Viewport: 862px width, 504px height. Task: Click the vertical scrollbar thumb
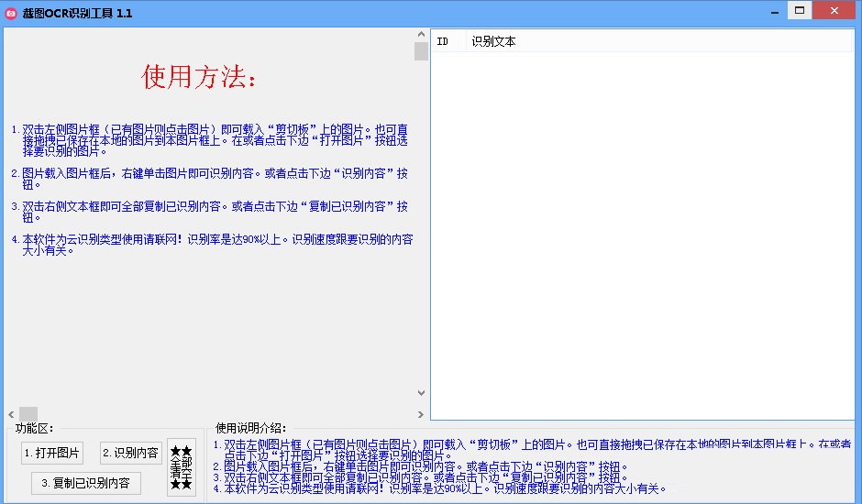[x=421, y=51]
